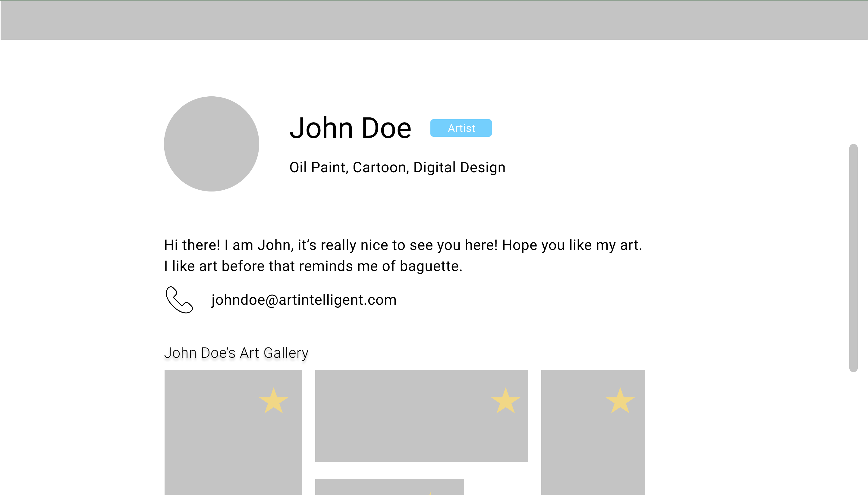
Task: Toggle the star on the right gallery image
Action: pyautogui.click(x=620, y=400)
